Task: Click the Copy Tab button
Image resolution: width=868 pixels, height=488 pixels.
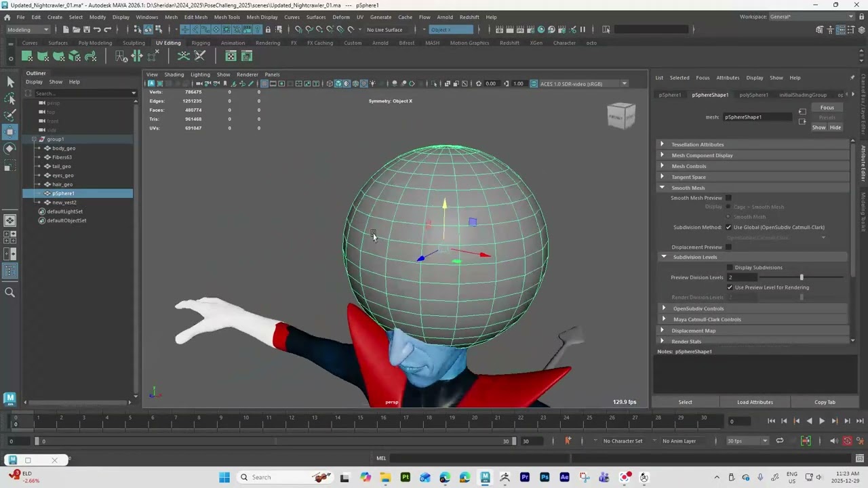Action: point(825,402)
